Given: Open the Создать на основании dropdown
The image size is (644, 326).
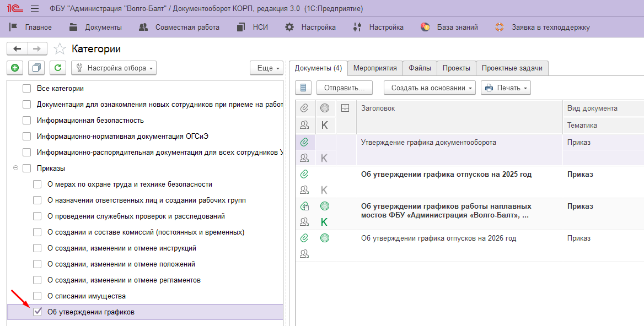Looking at the screenshot, I should coord(430,88).
